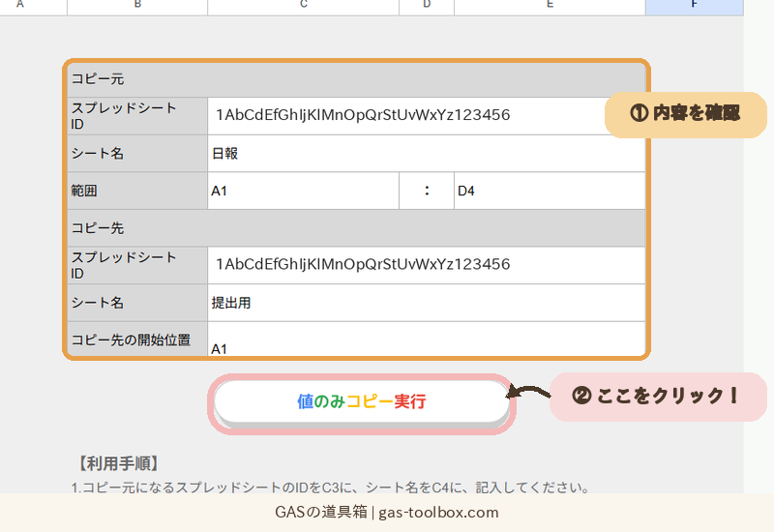Click the 範囲 label cell

tap(137, 191)
